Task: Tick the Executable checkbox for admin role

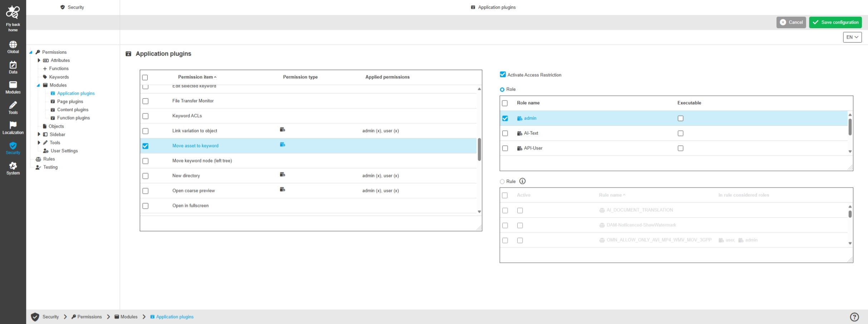Action: pos(680,118)
